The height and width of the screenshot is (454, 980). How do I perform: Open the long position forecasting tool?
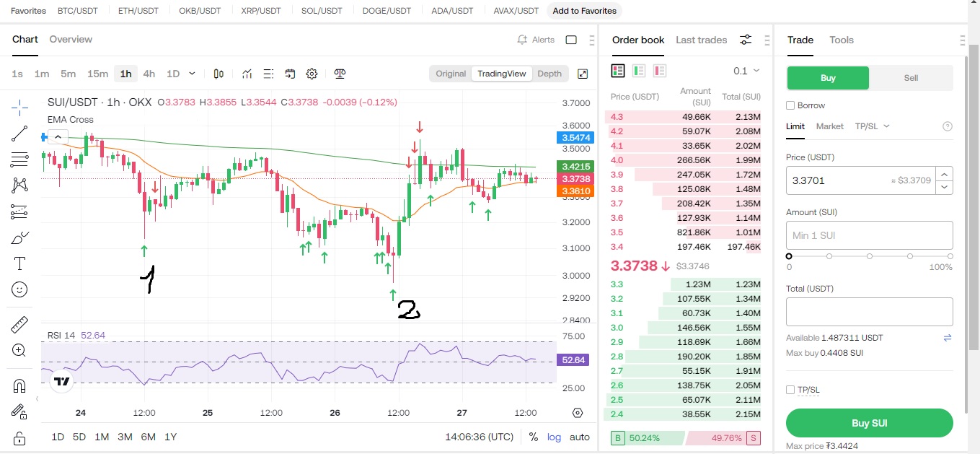click(19, 211)
